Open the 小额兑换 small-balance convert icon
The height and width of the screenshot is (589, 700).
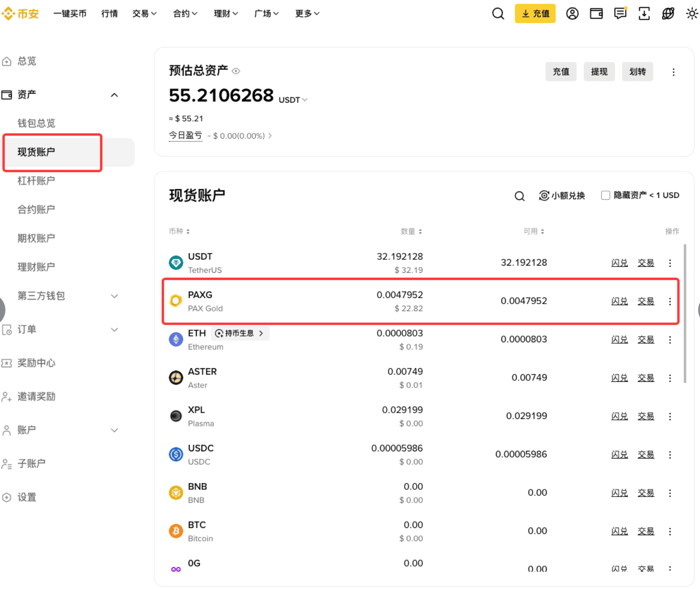(x=544, y=195)
